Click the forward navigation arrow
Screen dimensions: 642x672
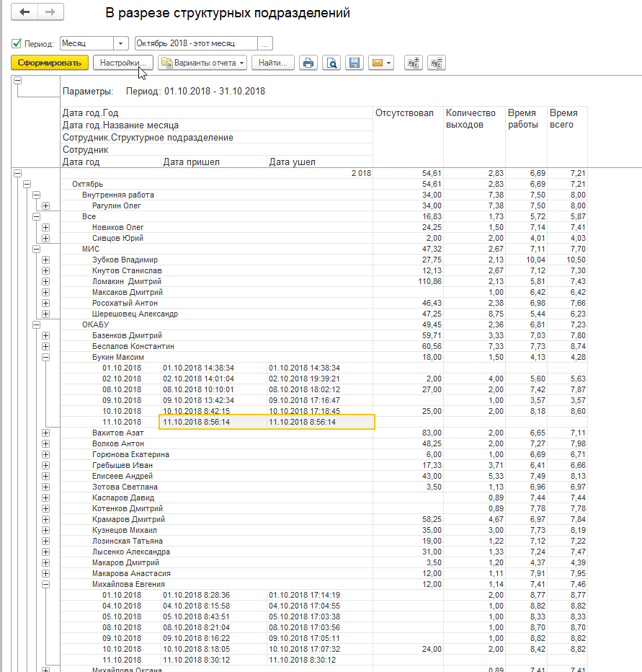click(x=50, y=12)
